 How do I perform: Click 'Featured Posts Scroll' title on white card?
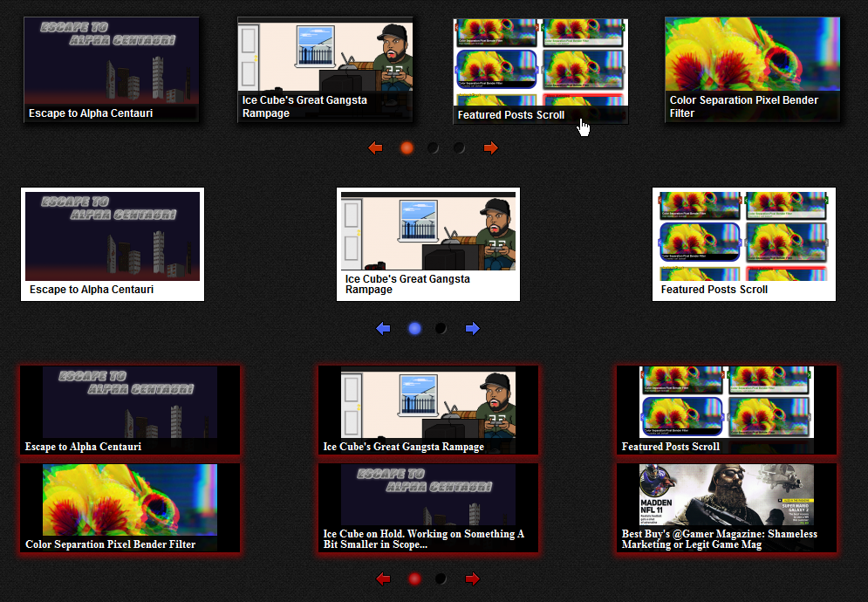click(x=714, y=290)
